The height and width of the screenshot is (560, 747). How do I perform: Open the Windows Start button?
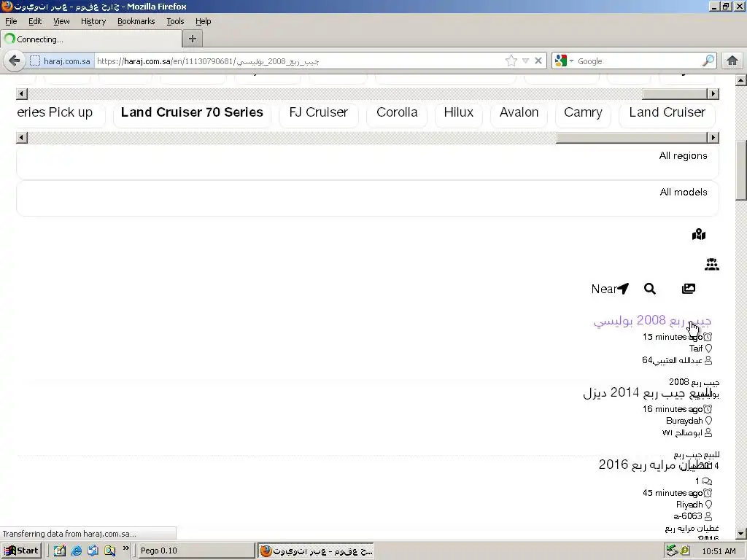pyautogui.click(x=21, y=551)
